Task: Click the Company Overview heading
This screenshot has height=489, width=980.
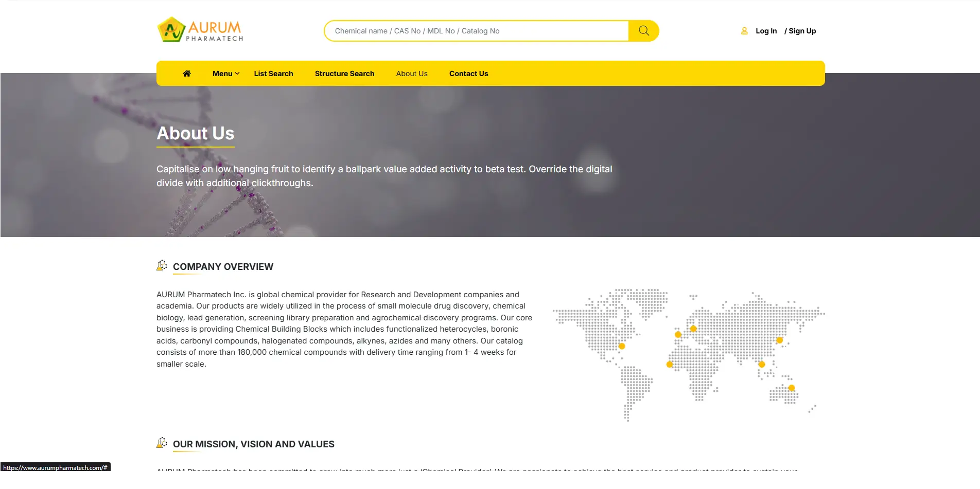Action: 223,267
